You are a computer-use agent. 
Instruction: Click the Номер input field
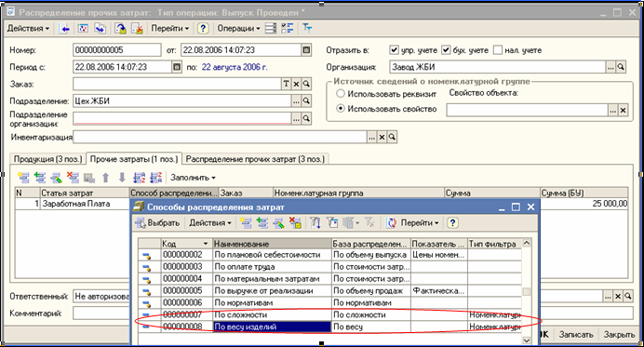117,50
